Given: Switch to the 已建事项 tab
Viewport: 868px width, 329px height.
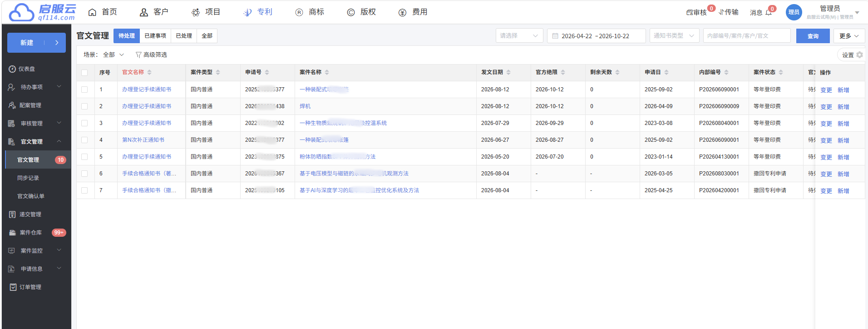Looking at the screenshot, I should (x=155, y=36).
